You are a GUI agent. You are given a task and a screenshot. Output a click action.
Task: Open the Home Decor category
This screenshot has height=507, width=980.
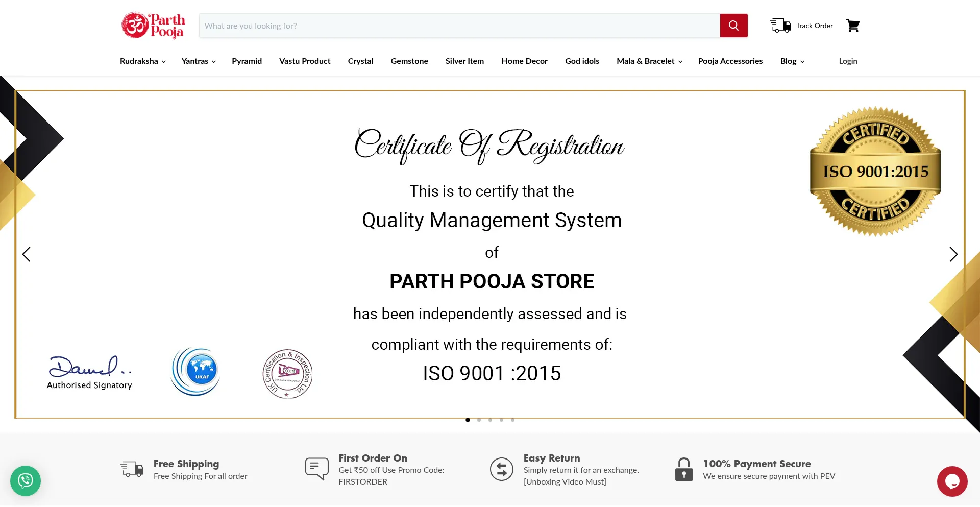[x=524, y=61]
